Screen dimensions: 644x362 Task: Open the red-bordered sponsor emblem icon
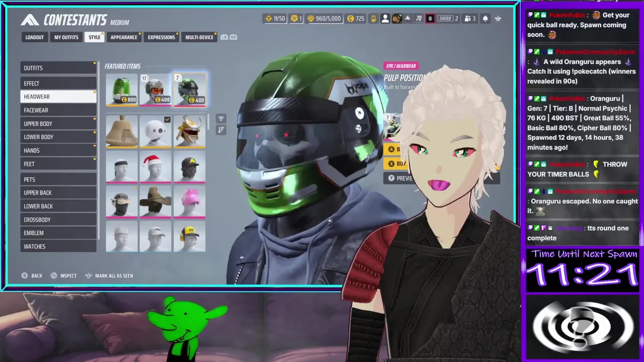pos(430,19)
